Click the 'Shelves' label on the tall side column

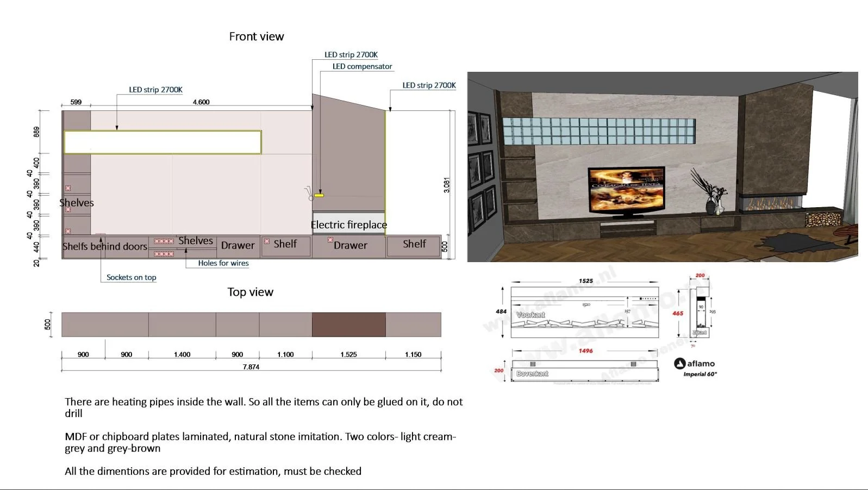77,203
